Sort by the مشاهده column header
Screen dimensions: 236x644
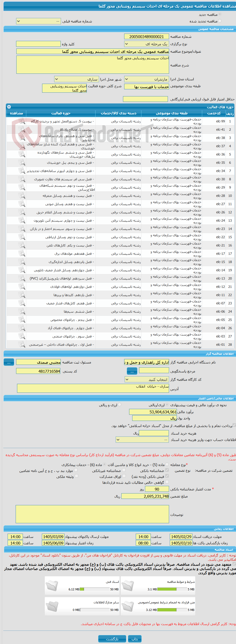click(x=16, y=113)
